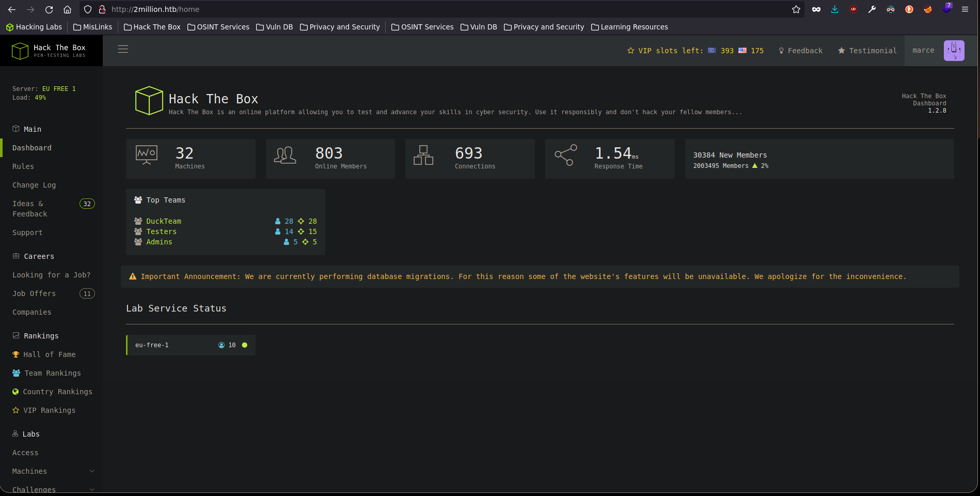Click the VIP slots left label
This screenshot has width=980, height=496.
[670, 51]
